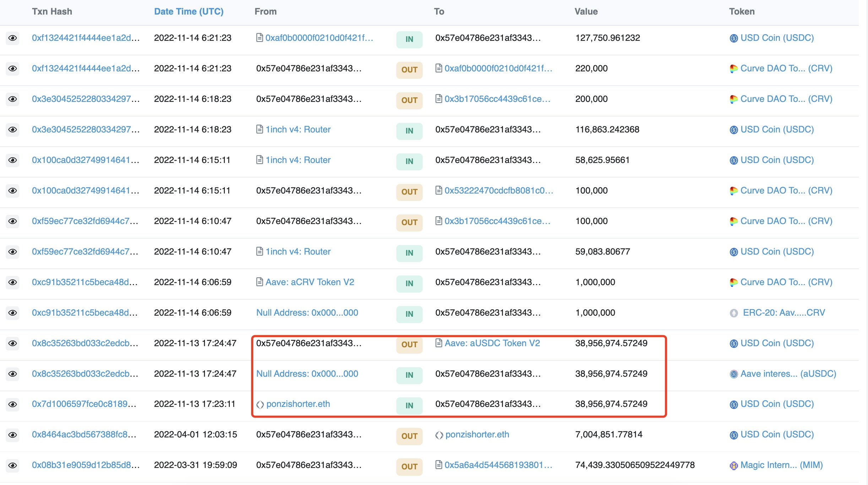Screen dimensions: 868x485
Task: Open Aave interes... (aUSDC) token link
Action: pyautogui.click(x=788, y=374)
